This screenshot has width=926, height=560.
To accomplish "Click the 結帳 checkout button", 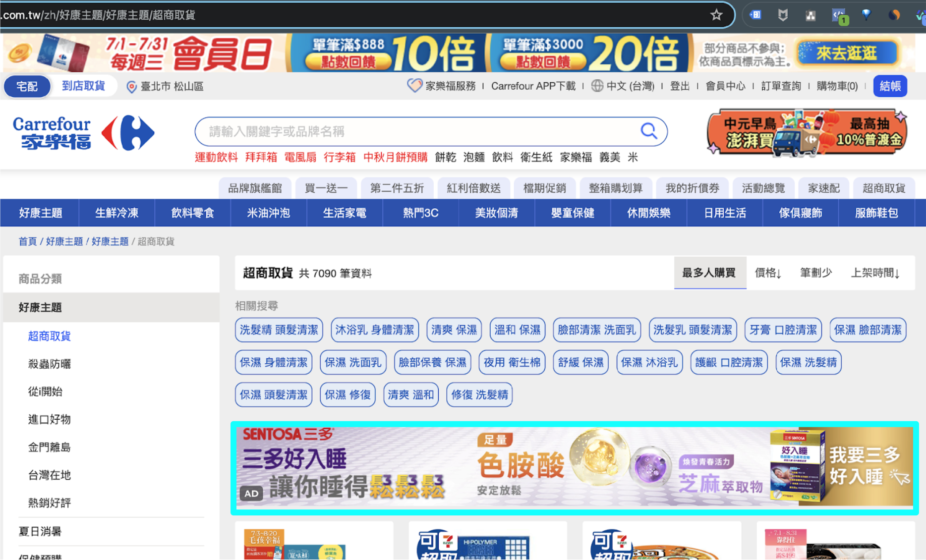I will [890, 86].
